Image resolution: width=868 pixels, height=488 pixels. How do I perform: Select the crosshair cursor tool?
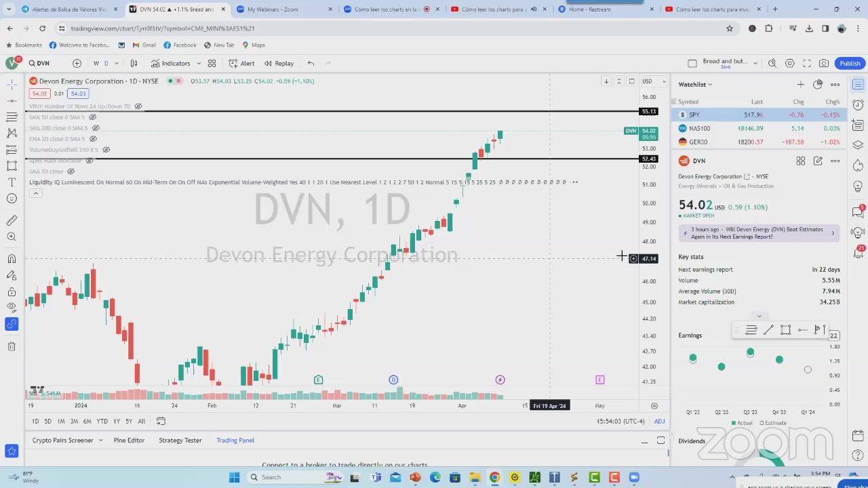pyautogui.click(x=12, y=84)
